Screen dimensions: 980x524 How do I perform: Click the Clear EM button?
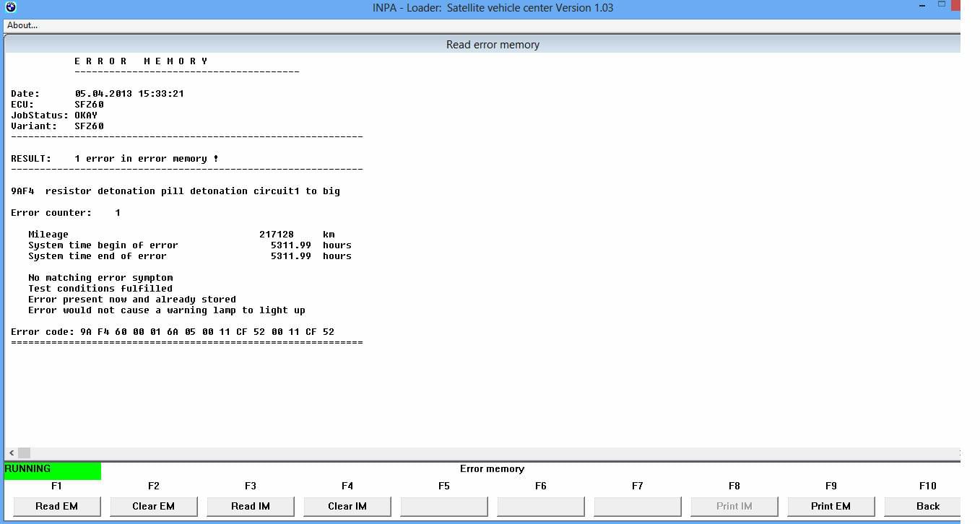[x=154, y=506]
